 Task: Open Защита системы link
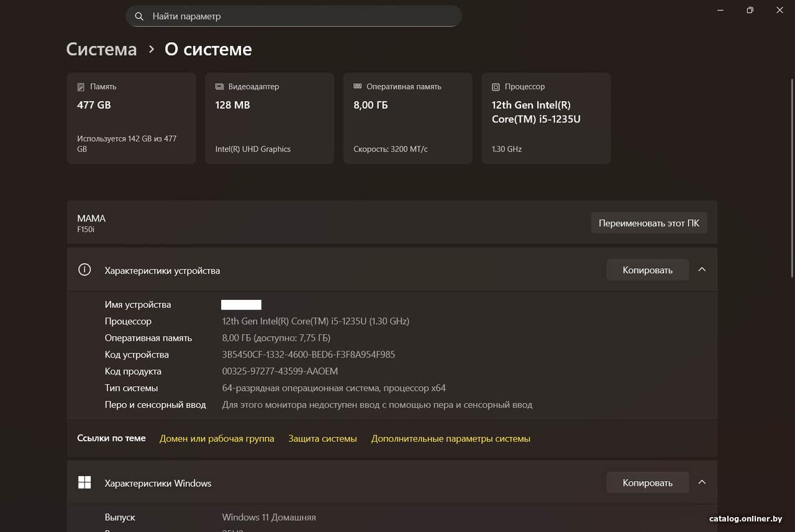click(x=322, y=438)
